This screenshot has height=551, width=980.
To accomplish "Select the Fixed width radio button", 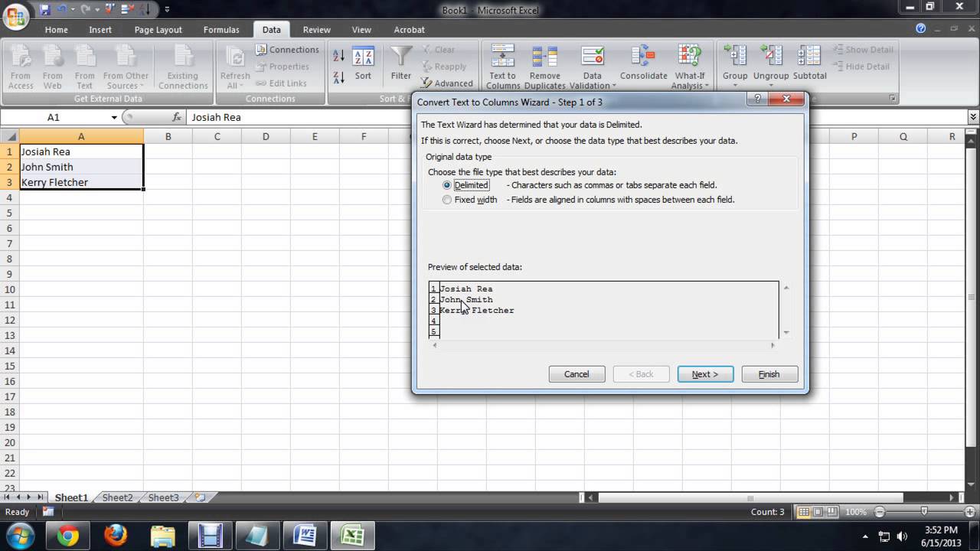I will (447, 200).
